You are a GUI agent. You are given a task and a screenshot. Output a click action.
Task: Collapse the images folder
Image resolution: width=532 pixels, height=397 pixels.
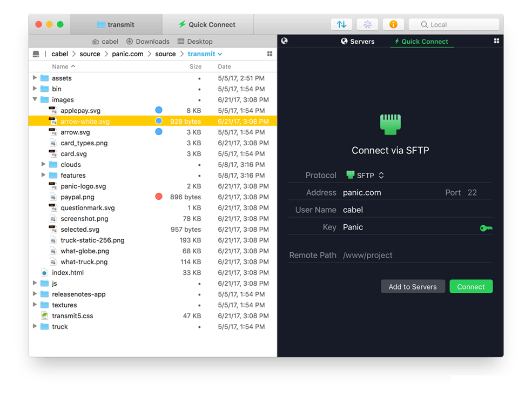coord(35,99)
